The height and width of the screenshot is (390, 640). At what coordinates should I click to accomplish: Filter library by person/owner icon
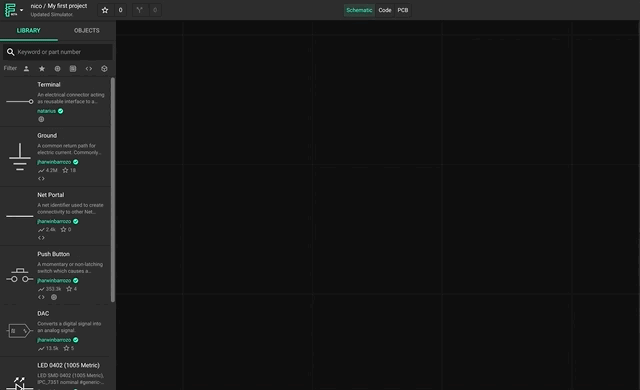point(26,69)
